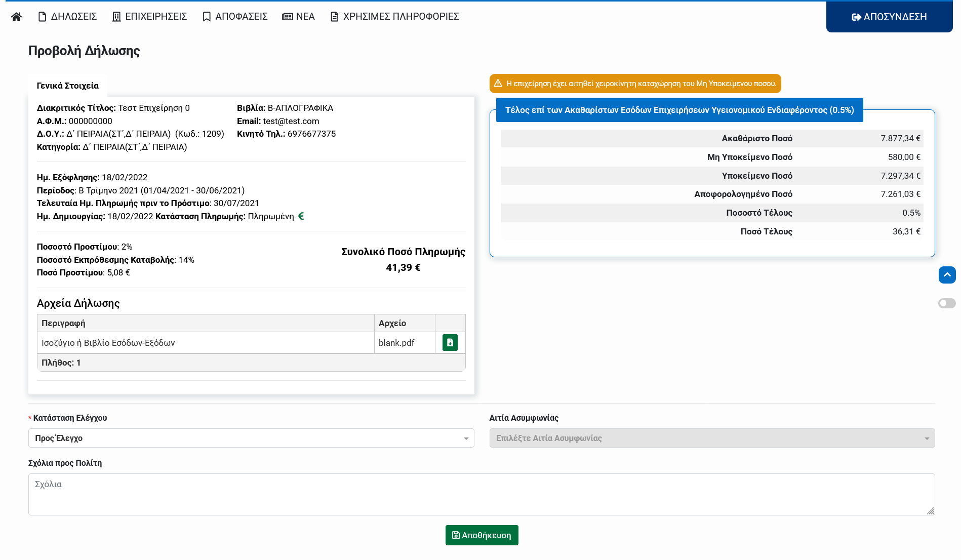Click the Ακαθάριστο Ποσό value 7.877,34 €

(x=901, y=138)
